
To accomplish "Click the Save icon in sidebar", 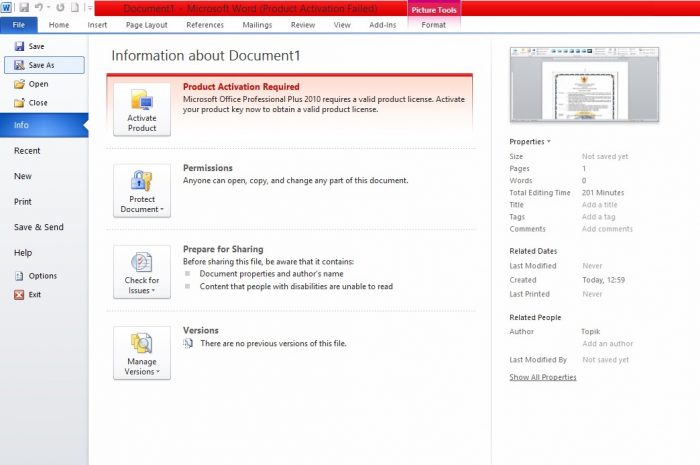I will (19, 46).
